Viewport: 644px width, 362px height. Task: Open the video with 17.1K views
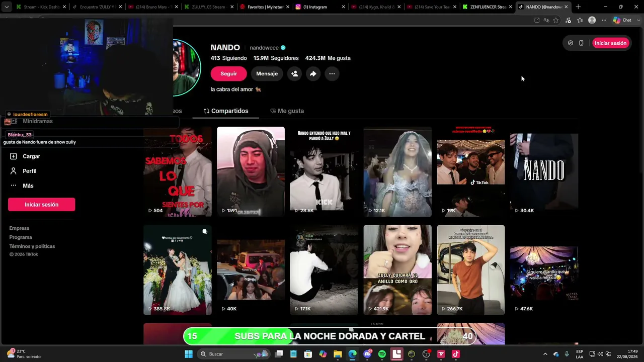tap(324, 270)
